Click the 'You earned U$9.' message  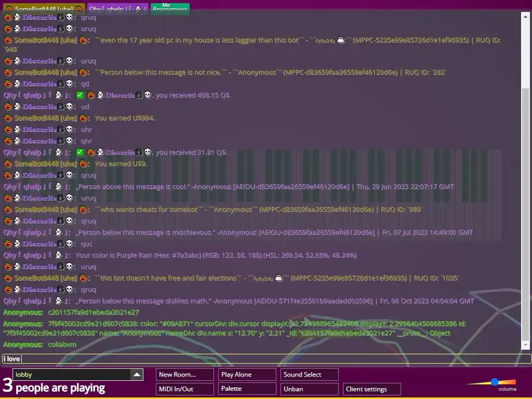121,164
